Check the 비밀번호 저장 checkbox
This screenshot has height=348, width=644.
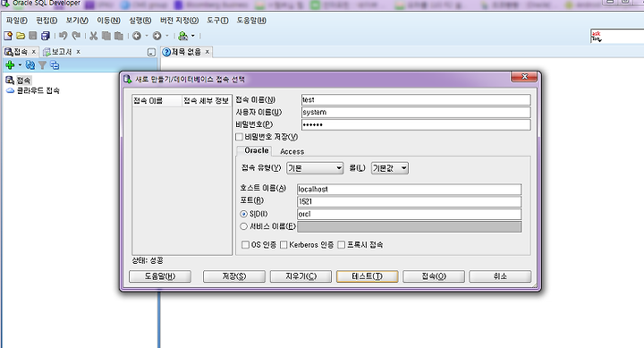[240, 136]
